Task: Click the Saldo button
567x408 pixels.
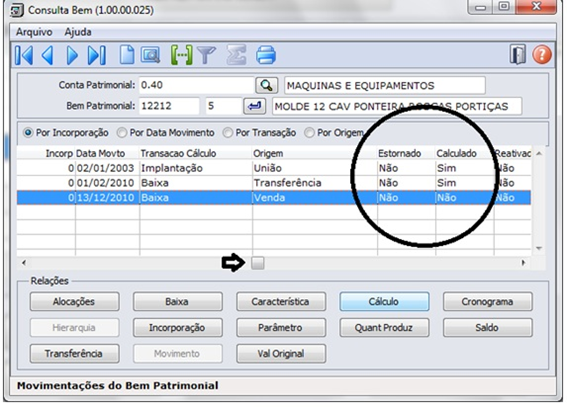Action: point(487,328)
